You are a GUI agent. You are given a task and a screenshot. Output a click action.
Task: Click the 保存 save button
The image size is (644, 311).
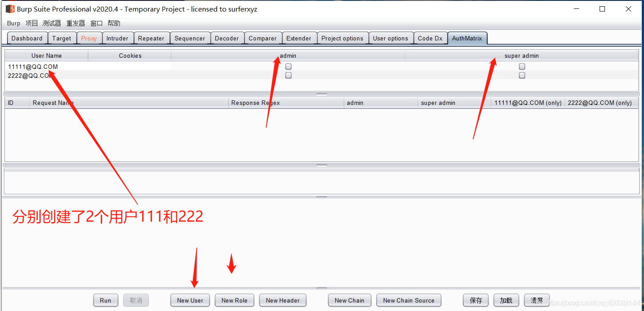point(476,300)
